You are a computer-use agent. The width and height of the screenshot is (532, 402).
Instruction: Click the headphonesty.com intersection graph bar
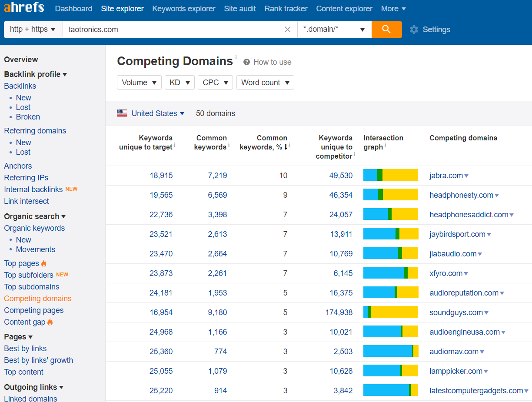pos(390,195)
